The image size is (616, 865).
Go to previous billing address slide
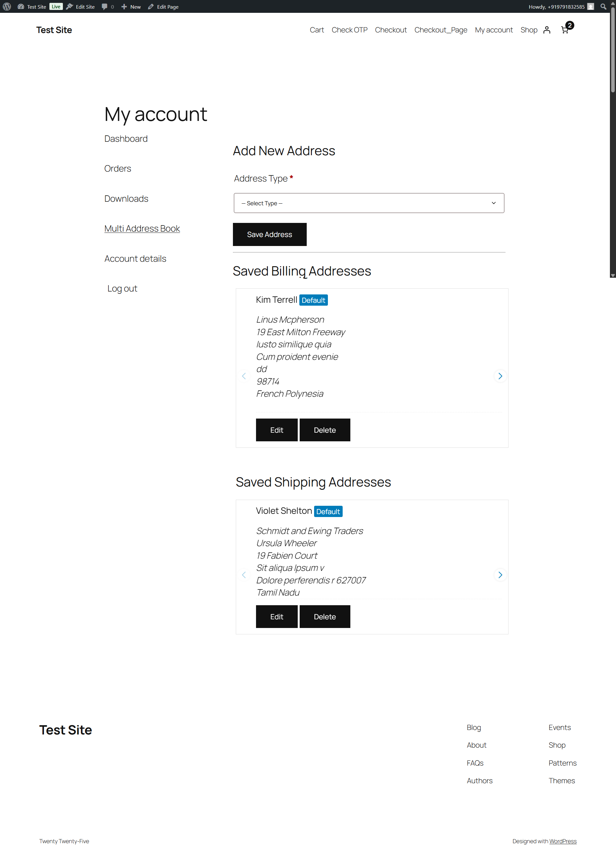click(x=244, y=376)
